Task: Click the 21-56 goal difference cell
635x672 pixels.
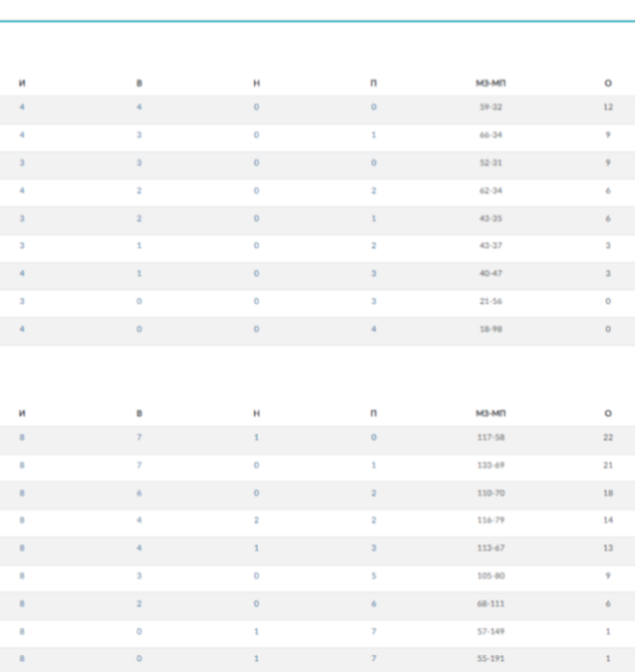Action: pos(491,302)
